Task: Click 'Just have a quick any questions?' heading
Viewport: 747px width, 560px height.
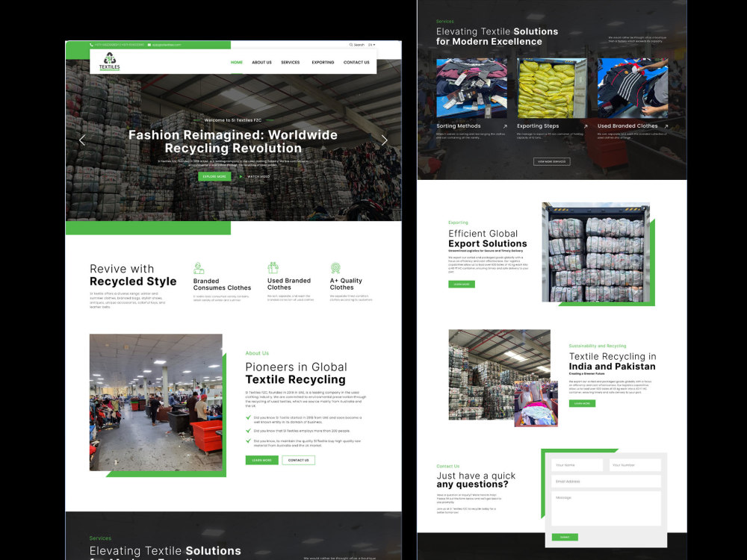Action: point(476,480)
